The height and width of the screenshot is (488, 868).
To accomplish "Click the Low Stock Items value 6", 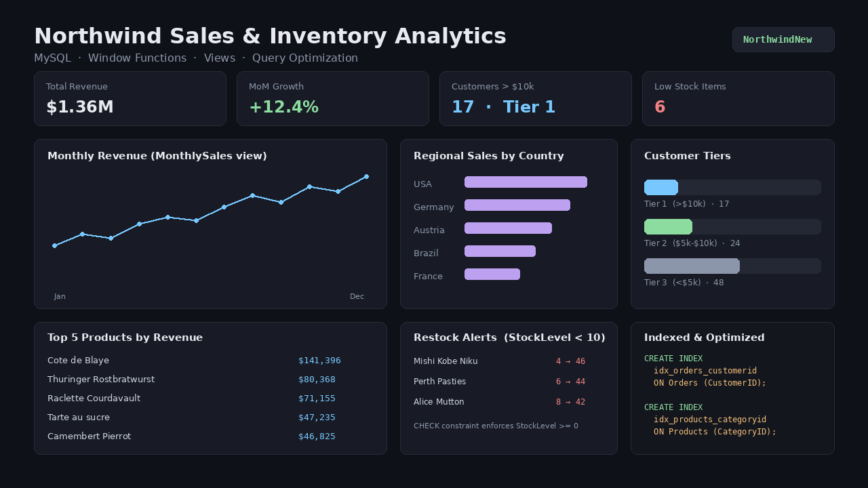I will click(x=660, y=107).
